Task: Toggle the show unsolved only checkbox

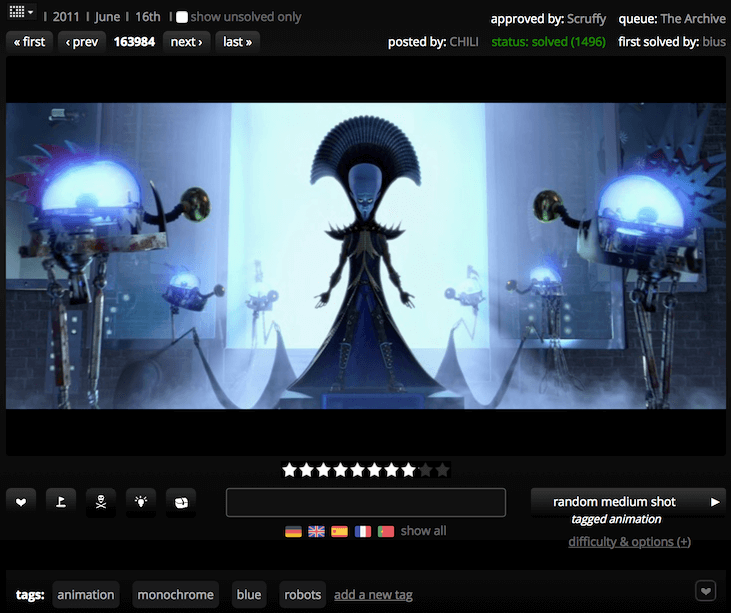Action: coord(182,17)
